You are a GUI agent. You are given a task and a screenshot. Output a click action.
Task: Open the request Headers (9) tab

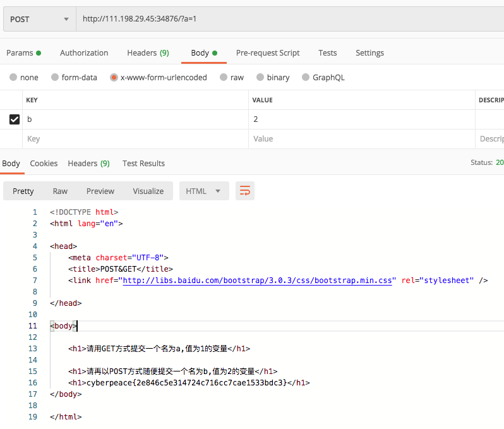click(x=148, y=52)
